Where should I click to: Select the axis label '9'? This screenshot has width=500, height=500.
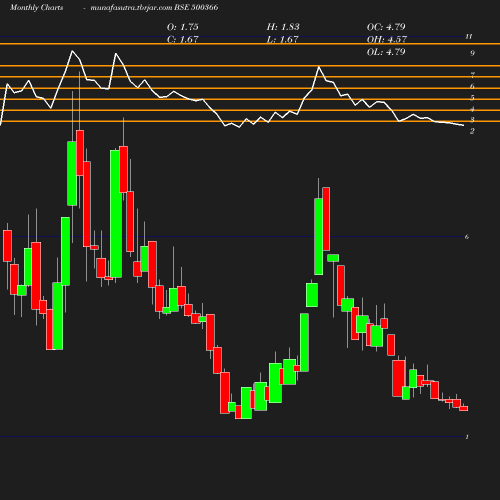[472, 53]
